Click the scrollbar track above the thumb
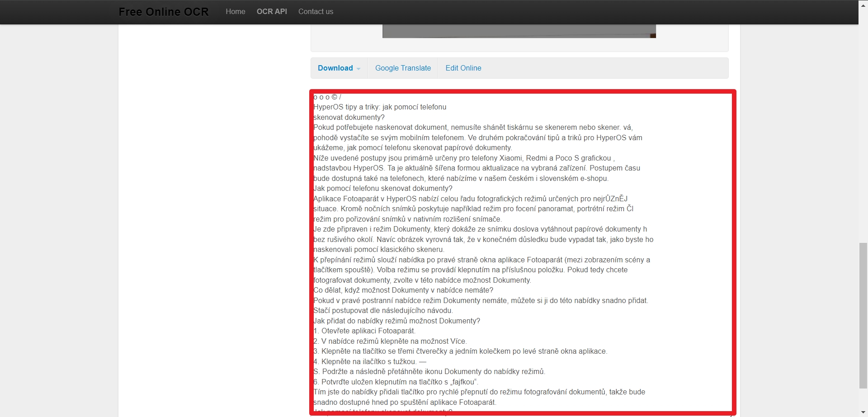The width and height of the screenshot is (868, 417). point(863,136)
